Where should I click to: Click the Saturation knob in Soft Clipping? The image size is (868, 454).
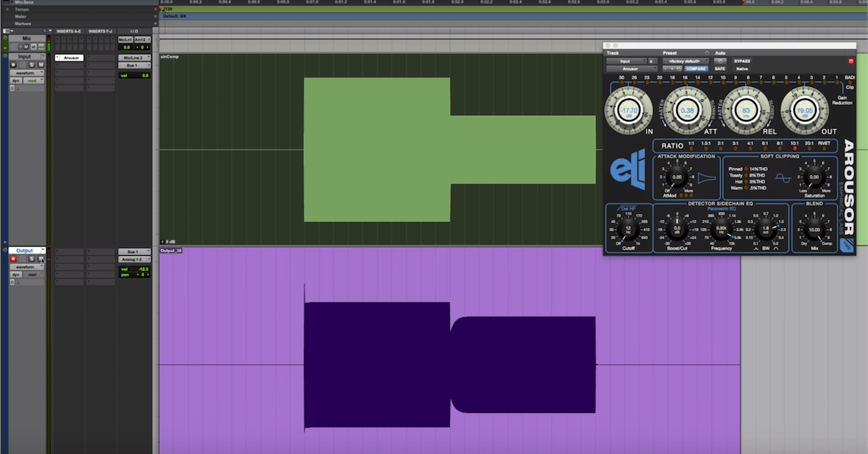(x=814, y=176)
